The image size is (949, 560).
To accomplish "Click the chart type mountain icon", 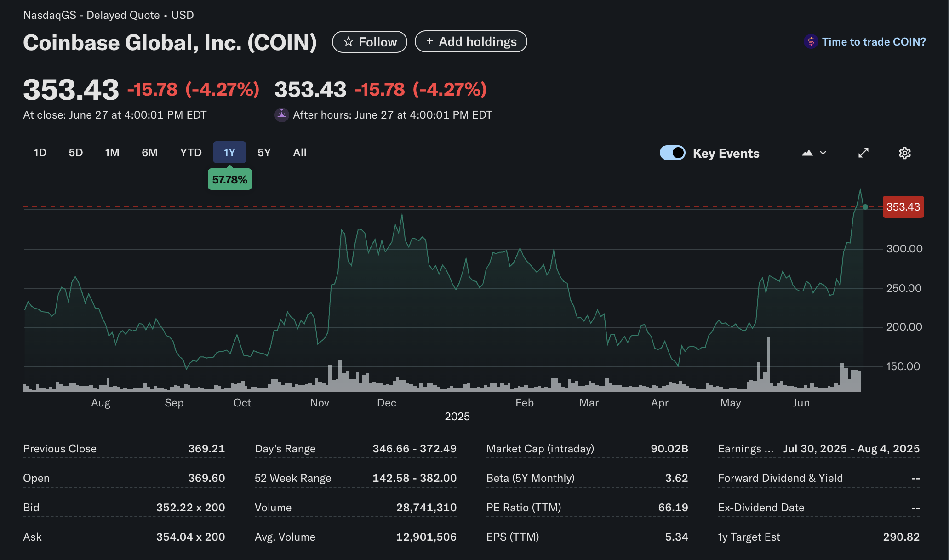I will tap(808, 153).
